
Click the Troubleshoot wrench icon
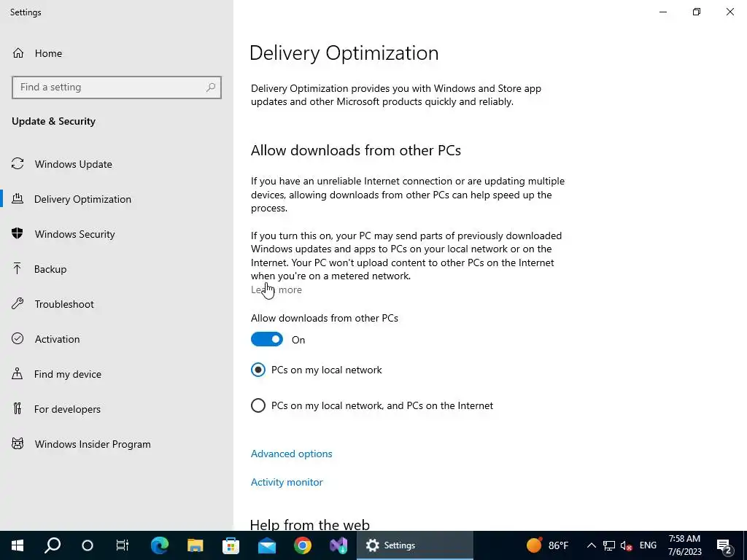pyautogui.click(x=18, y=303)
